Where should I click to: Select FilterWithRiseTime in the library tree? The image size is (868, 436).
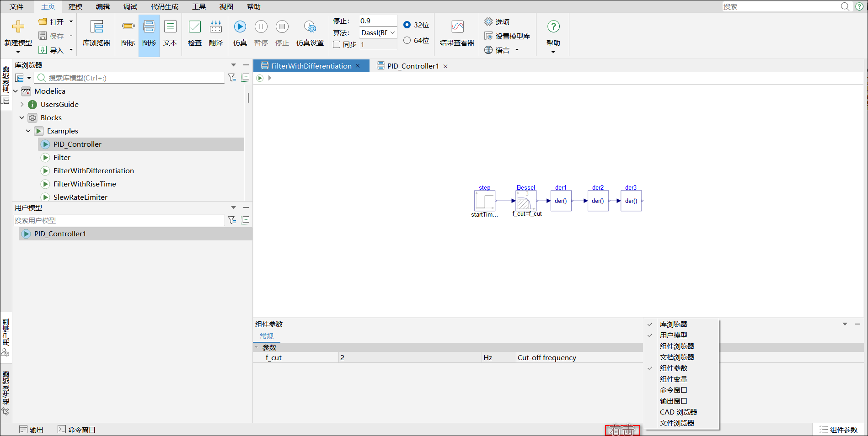point(85,184)
